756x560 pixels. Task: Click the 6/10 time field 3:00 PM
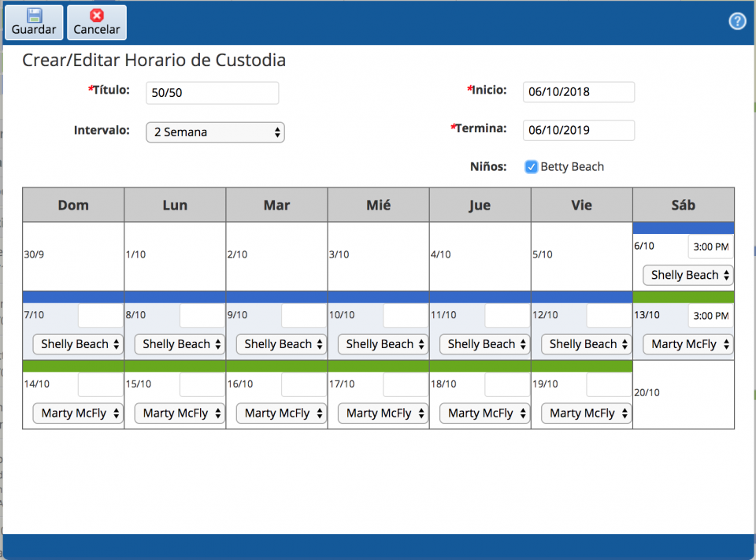pyautogui.click(x=710, y=247)
